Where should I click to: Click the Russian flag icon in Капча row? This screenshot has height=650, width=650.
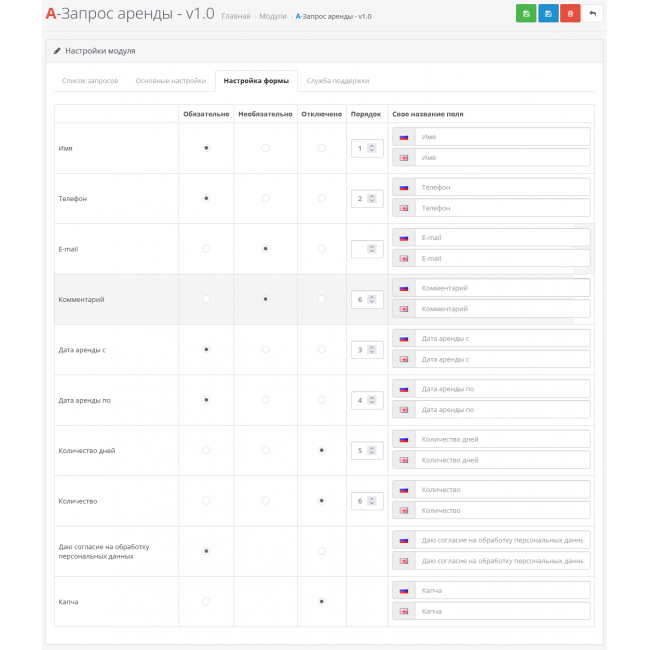tap(404, 590)
